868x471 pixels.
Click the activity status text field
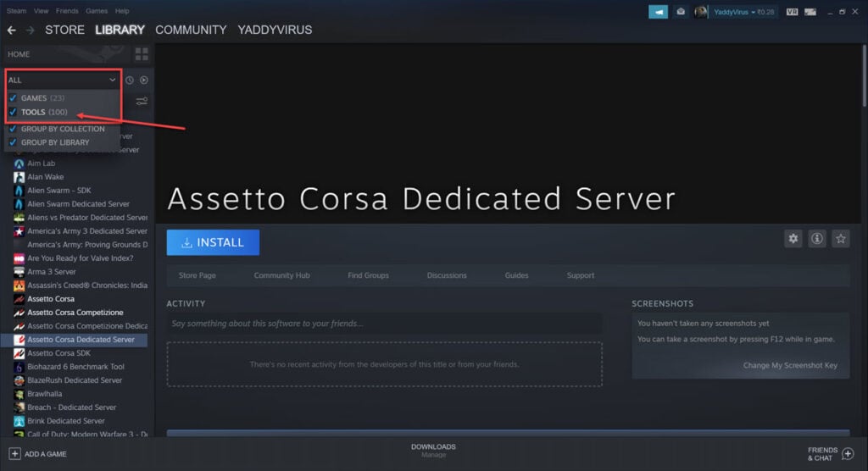(x=384, y=324)
